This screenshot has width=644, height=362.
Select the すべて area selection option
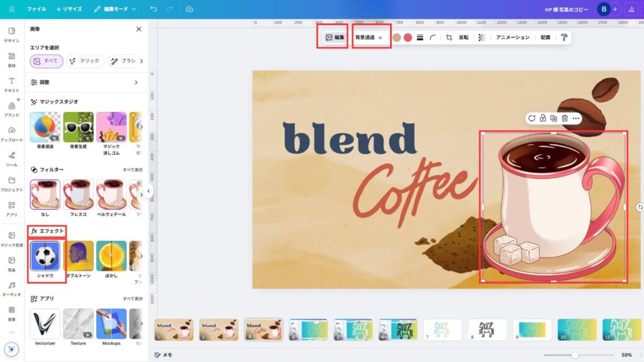click(x=45, y=61)
